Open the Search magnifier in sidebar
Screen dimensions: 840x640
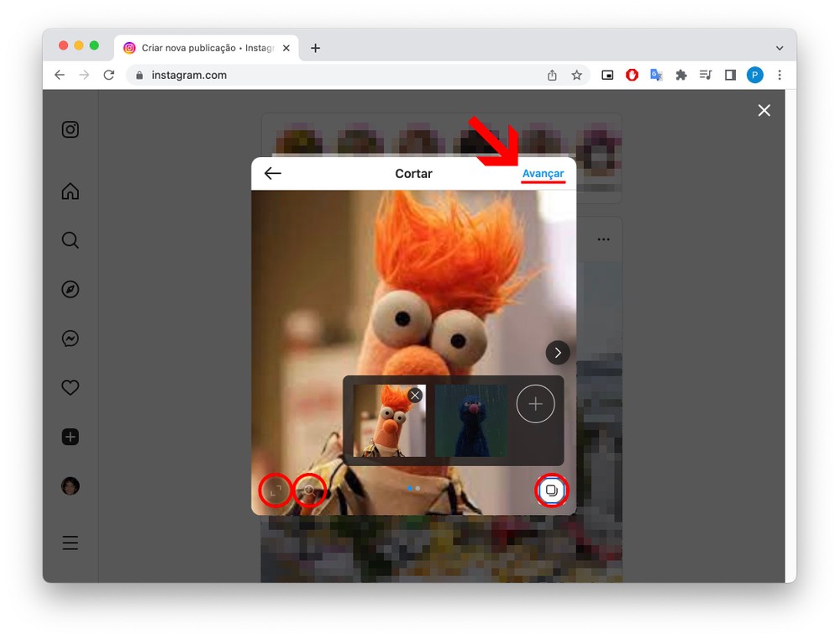pyautogui.click(x=71, y=241)
